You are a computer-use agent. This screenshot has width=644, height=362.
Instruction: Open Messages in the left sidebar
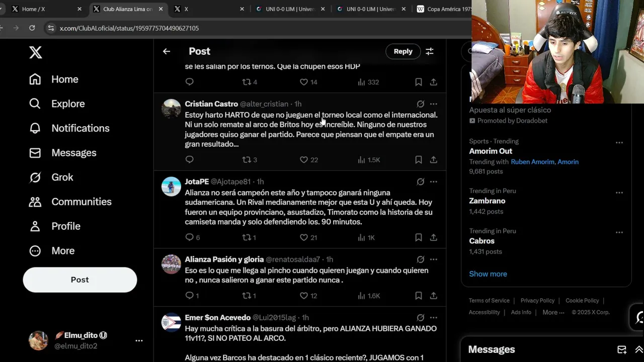(x=62, y=153)
